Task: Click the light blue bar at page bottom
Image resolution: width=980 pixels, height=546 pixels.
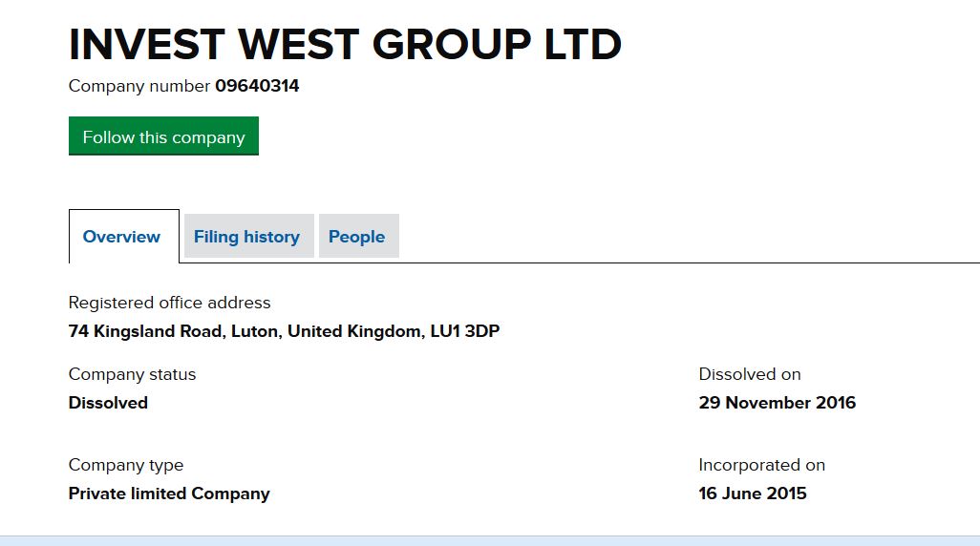Action: click(x=489, y=541)
